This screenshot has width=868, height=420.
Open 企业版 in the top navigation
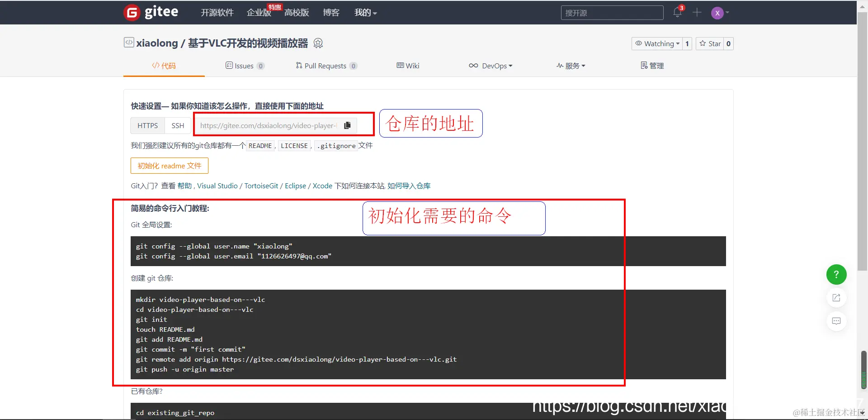[x=259, y=13]
